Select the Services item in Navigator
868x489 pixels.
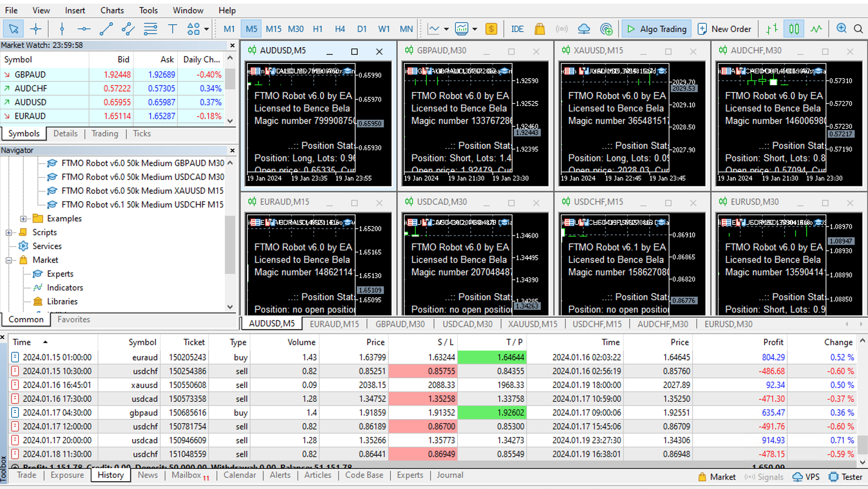click(47, 246)
